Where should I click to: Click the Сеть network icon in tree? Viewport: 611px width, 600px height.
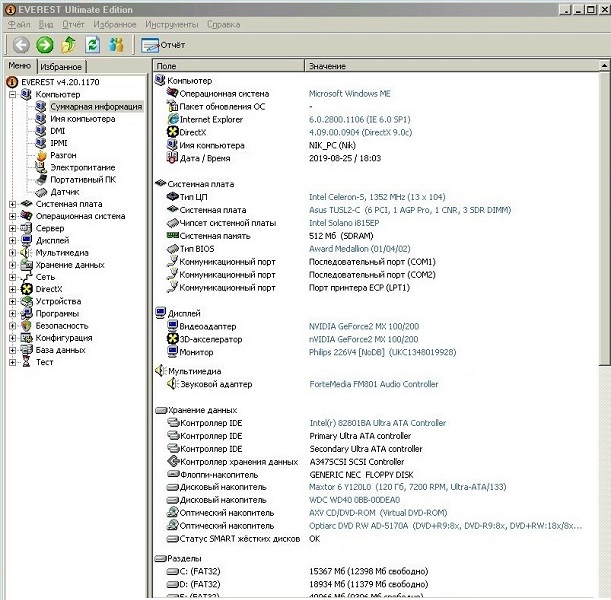click(x=26, y=277)
